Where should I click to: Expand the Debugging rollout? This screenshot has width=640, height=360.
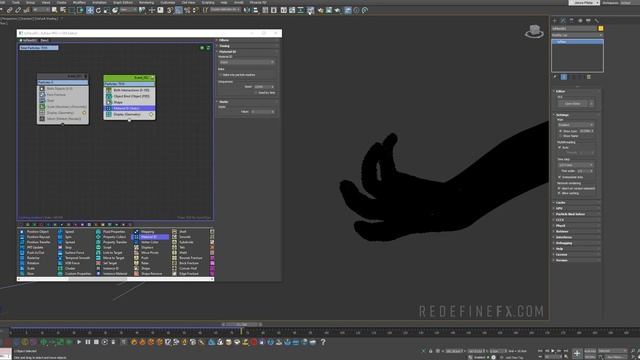(576, 243)
